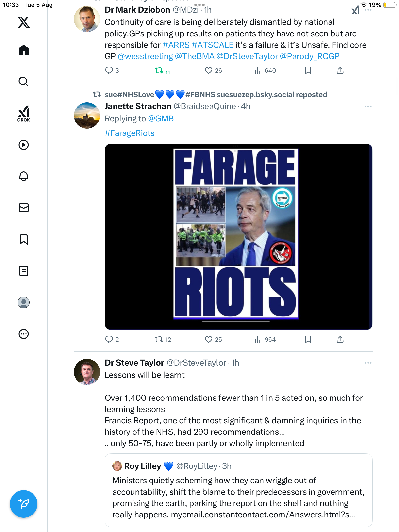Screen dimensions: 399x532
Task: Tap the compose new post button
Action: click(24, 504)
